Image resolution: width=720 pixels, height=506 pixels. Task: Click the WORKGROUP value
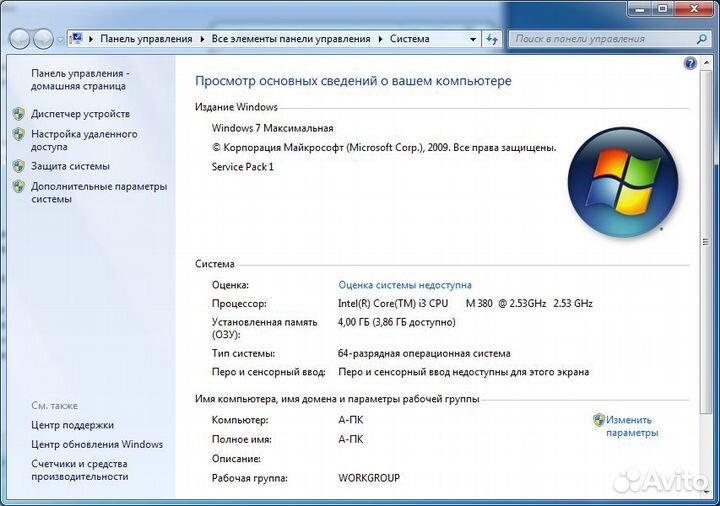(369, 478)
